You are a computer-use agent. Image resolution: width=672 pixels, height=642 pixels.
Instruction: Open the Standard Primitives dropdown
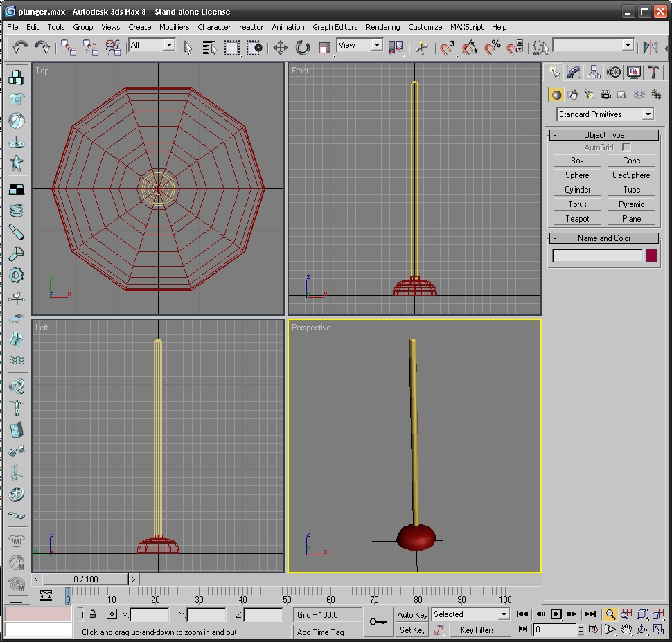click(x=605, y=114)
